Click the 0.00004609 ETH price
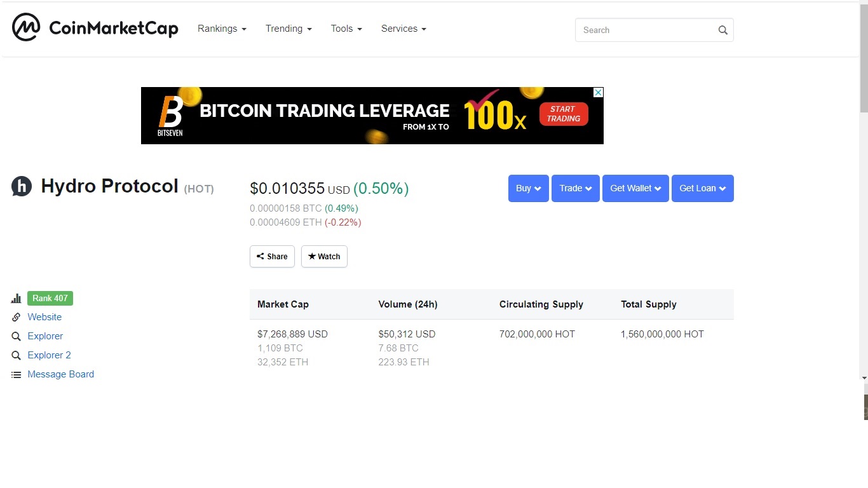 (286, 222)
